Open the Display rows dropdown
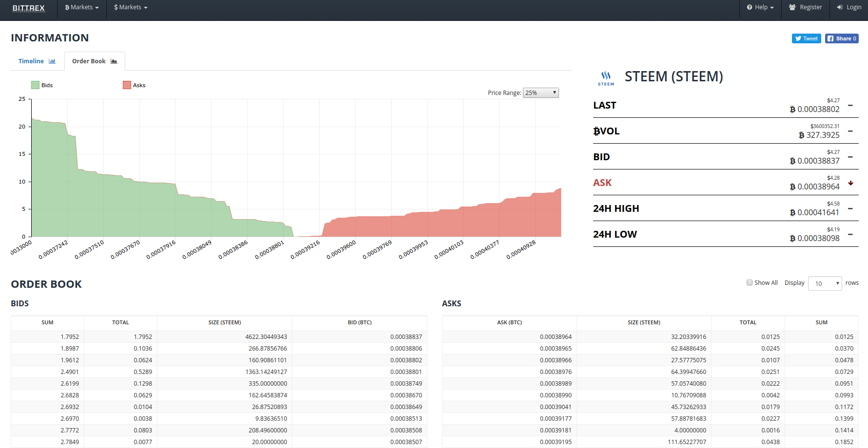The width and height of the screenshot is (868, 448). tap(825, 283)
